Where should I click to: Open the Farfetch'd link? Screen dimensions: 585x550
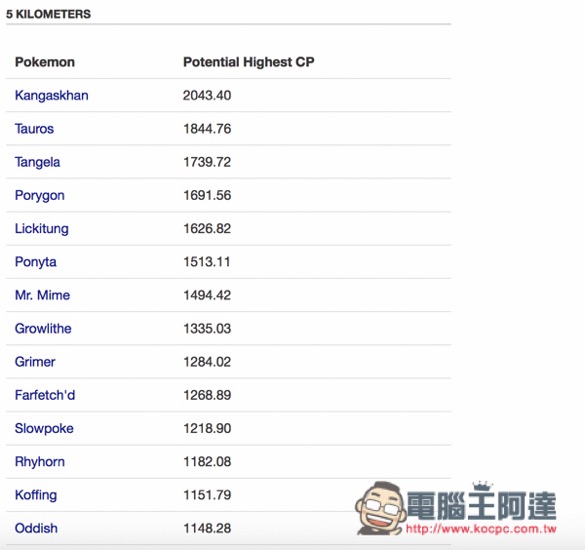45,395
